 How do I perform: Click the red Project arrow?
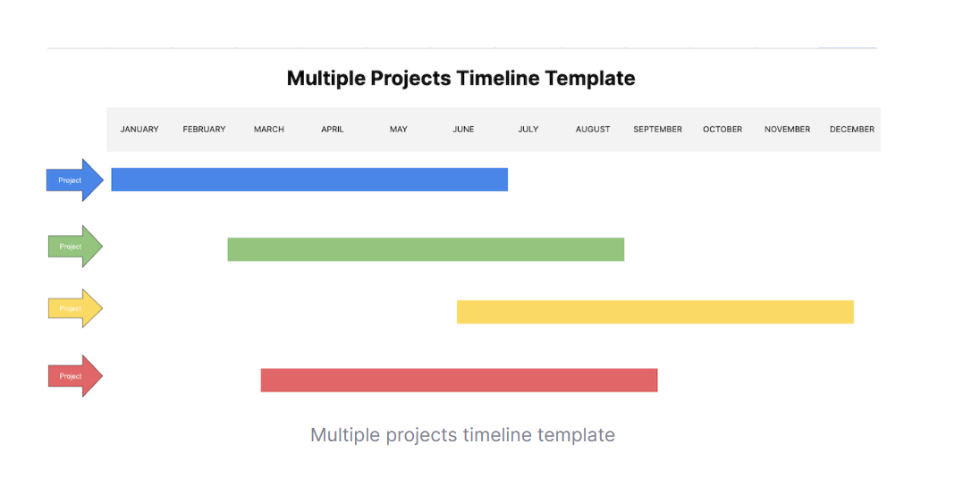pyautogui.click(x=76, y=376)
